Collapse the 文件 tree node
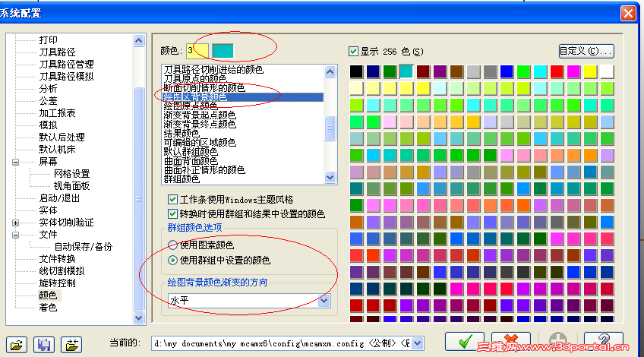This screenshot has width=644, height=357. [16, 235]
